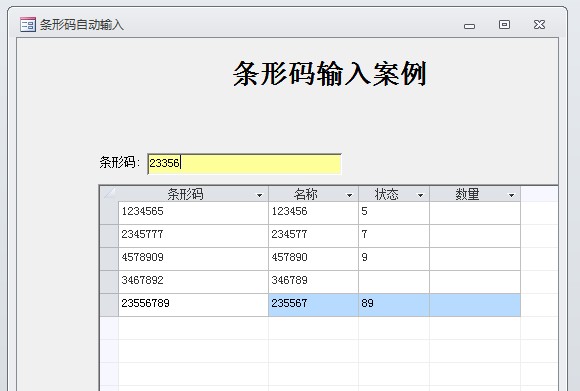
Task: Click the form icon in the title bar
Action: 28,25
